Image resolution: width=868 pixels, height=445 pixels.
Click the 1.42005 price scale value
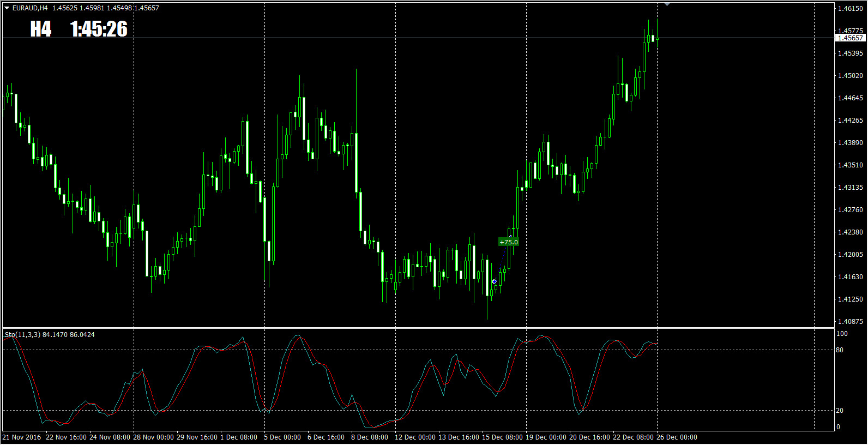click(x=851, y=255)
